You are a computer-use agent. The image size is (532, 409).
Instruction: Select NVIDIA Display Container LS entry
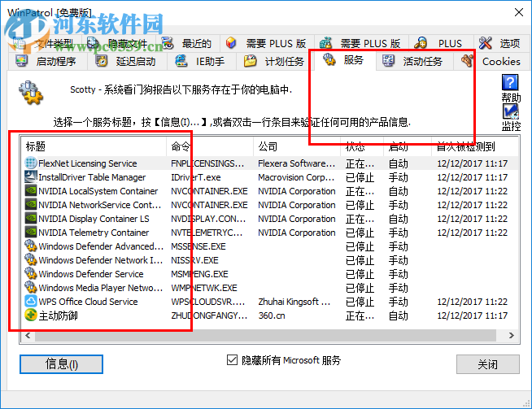pos(270,219)
